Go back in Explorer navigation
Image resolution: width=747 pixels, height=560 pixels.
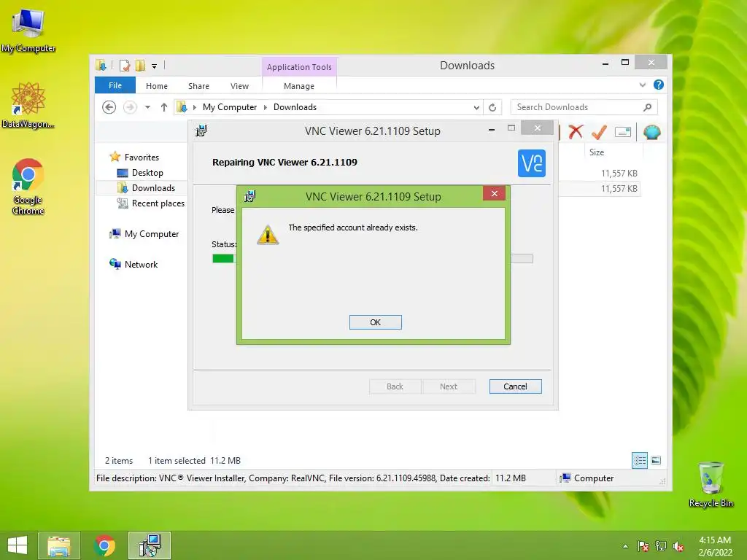coord(109,107)
